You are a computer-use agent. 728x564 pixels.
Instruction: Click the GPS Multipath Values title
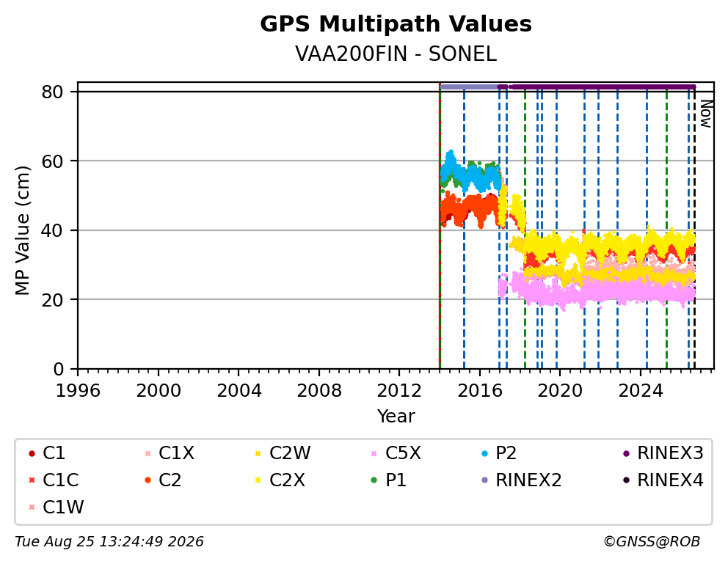pyautogui.click(x=396, y=24)
